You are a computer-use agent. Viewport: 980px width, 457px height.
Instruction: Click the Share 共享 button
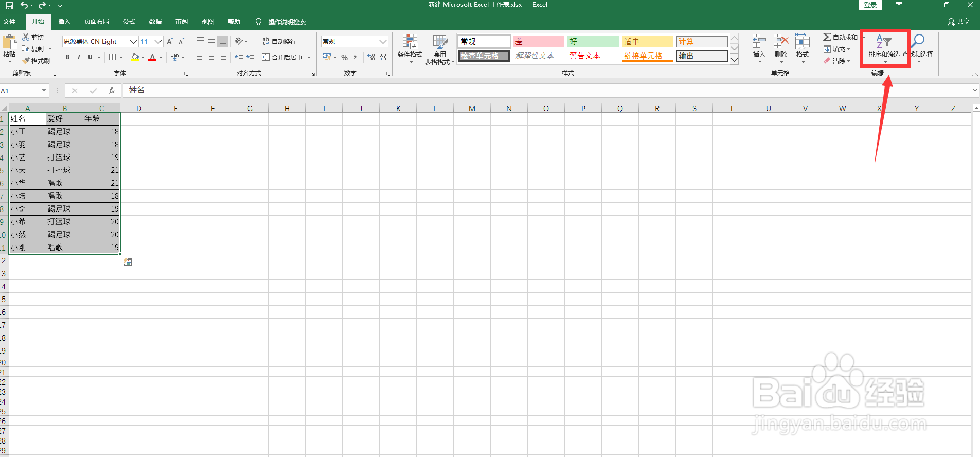click(x=959, y=22)
